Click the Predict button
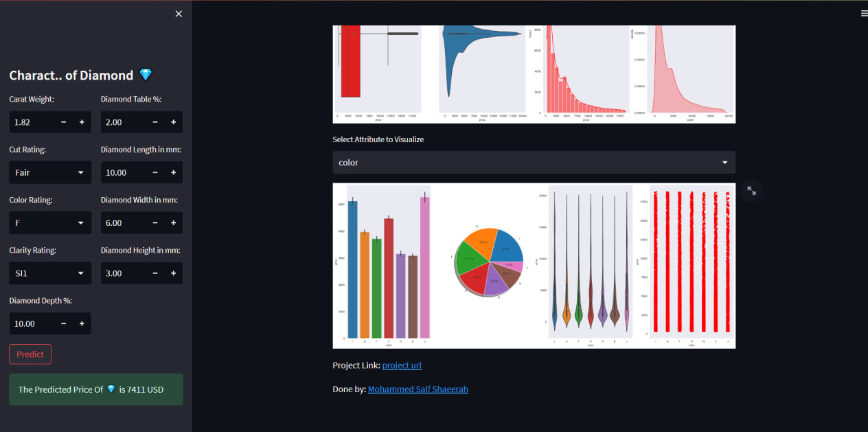The height and width of the screenshot is (432, 868). [x=30, y=354]
